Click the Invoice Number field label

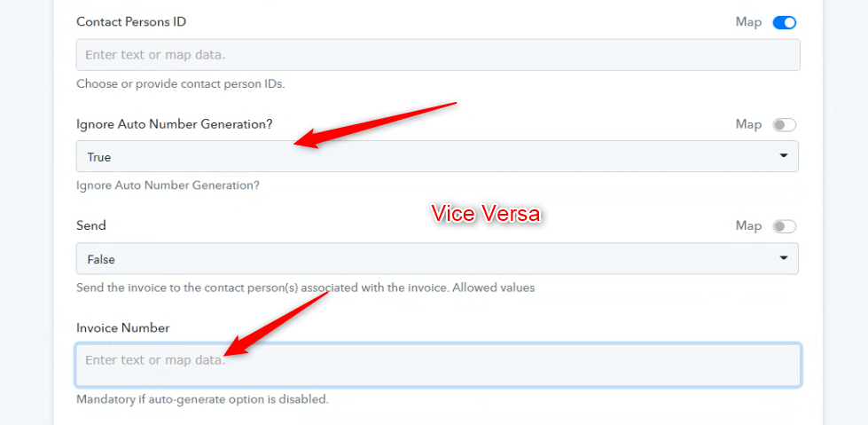[x=123, y=328]
